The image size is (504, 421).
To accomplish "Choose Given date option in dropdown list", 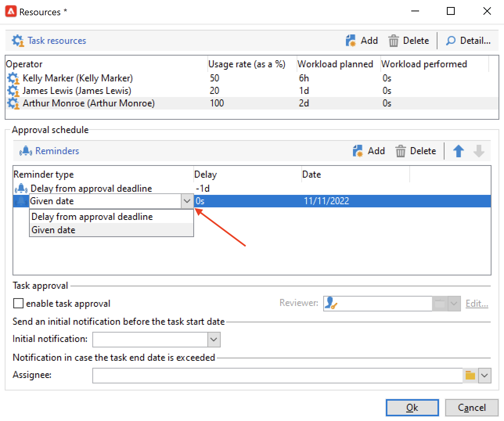I will coord(112,230).
